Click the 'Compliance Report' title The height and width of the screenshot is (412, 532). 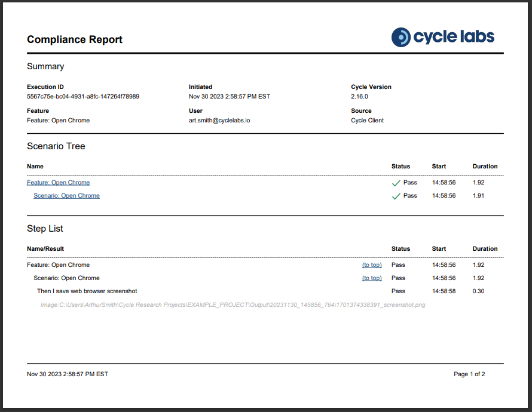coord(75,40)
